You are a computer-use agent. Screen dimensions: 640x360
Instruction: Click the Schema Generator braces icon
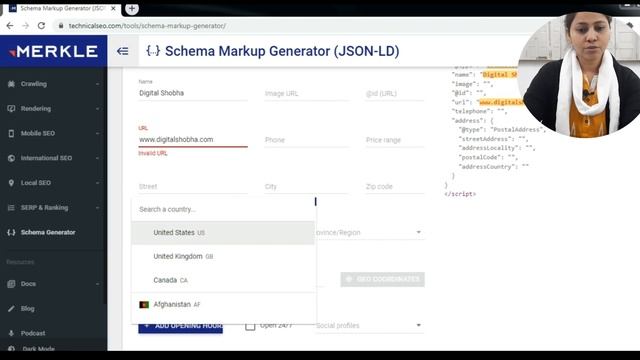(11, 232)
